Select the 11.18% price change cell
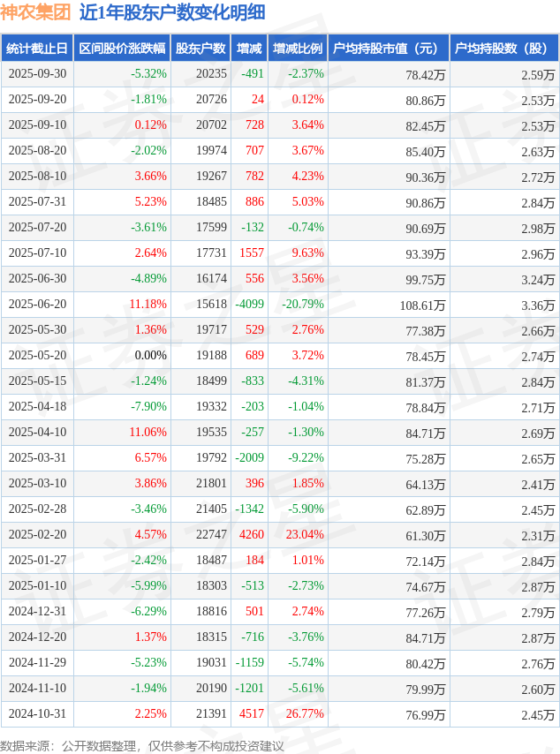Image resolution: width=560 pixels, height=754 pixels. click(148, 305)
